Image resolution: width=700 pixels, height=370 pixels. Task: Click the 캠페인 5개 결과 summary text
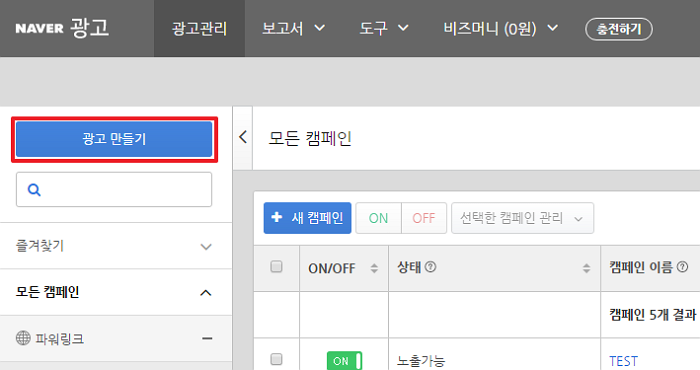click(653, 315)
